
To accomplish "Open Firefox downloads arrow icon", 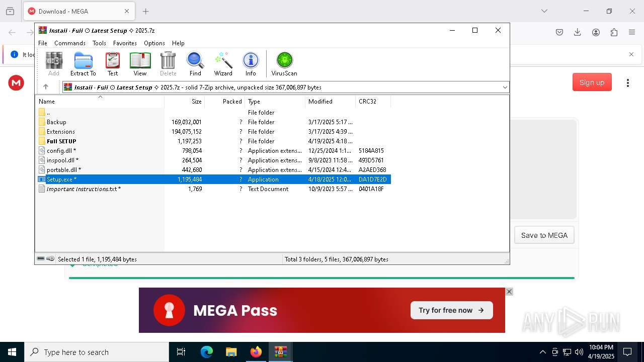I will click(578, 32).
